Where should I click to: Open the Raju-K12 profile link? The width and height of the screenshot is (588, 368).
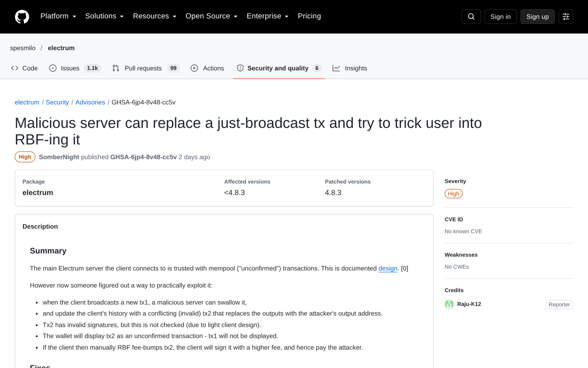pos(469,304)
